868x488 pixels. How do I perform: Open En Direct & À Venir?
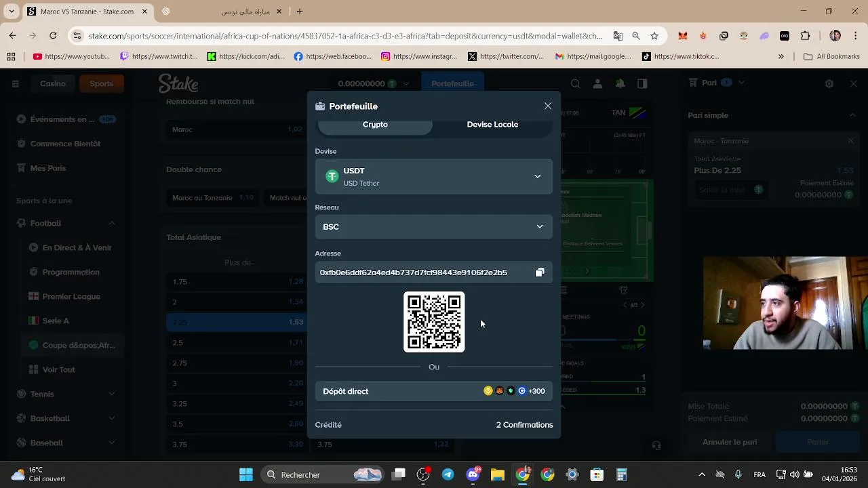(x=71, y=247)
